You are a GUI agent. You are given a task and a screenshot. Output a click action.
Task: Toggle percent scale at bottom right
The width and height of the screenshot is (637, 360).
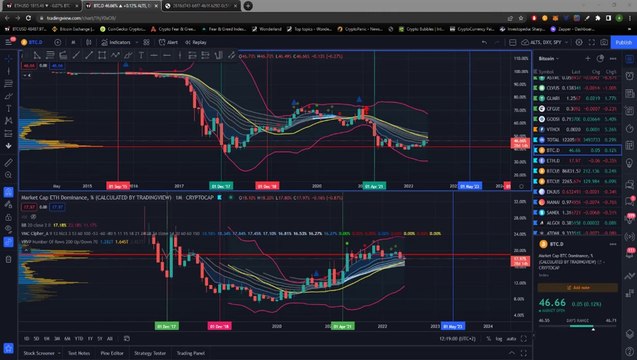click(x=488, y=338)
